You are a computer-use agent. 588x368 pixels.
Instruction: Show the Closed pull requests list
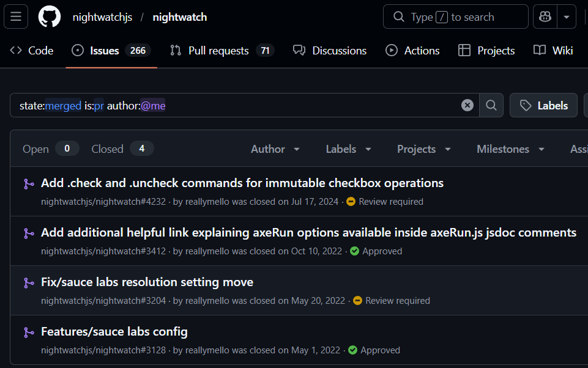[x=107, y=148]
